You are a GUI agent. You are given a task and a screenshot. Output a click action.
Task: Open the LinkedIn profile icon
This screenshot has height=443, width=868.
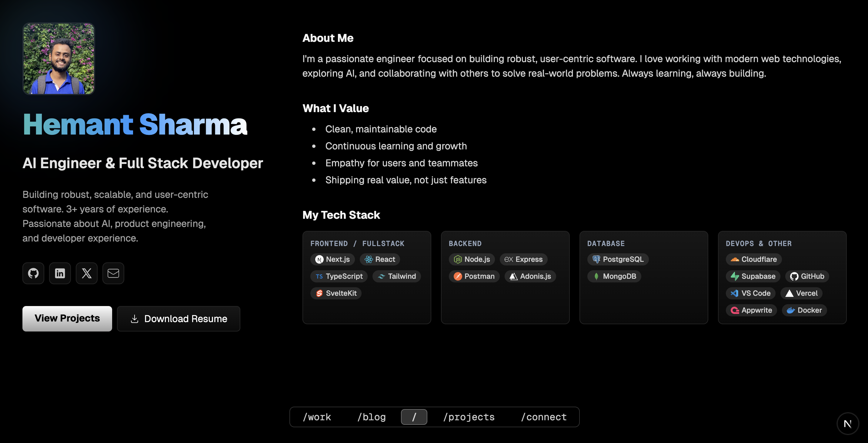point(60,273)
